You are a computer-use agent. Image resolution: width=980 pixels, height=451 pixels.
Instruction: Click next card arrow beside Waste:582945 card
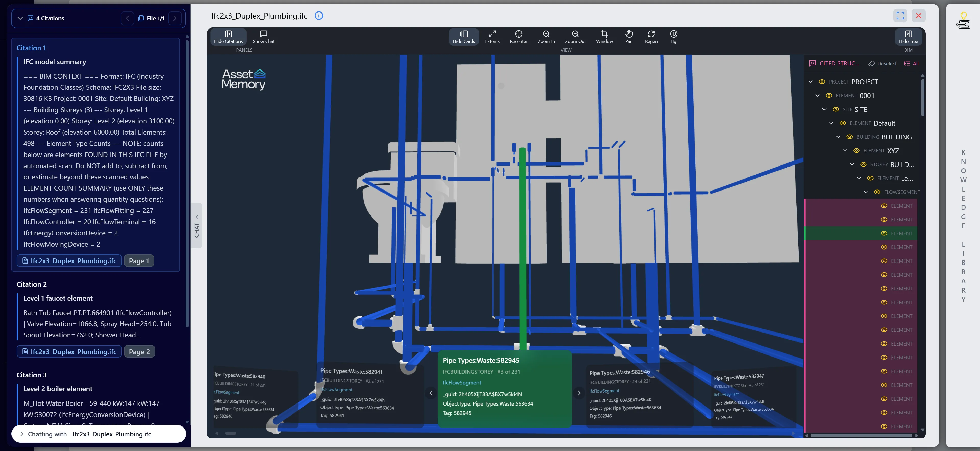click(579, 393)
